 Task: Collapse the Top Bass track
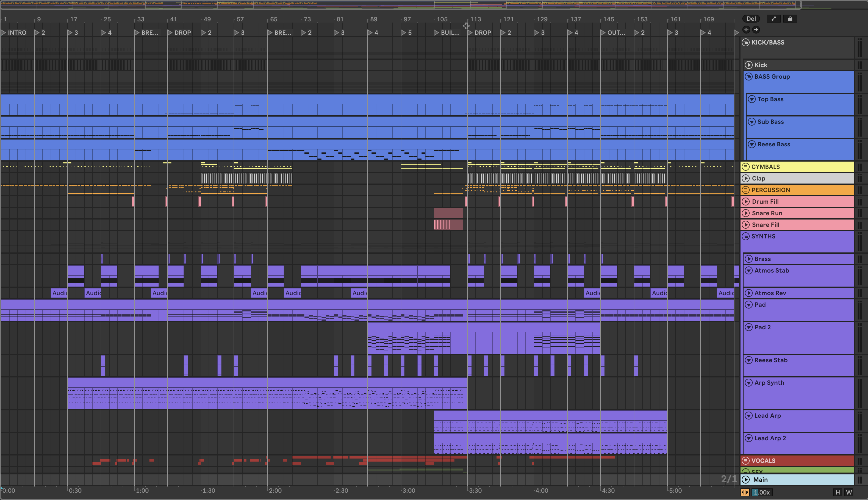coord(751,99)
